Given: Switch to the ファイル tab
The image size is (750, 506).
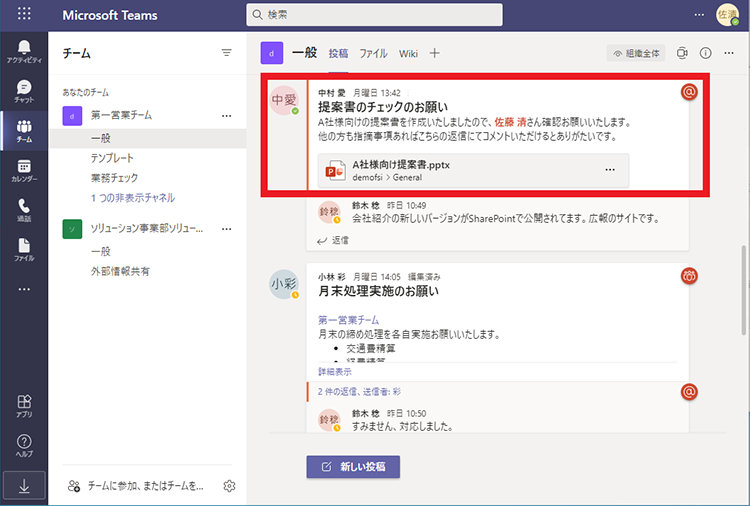Looking at the screenshot, I should 373,54.
